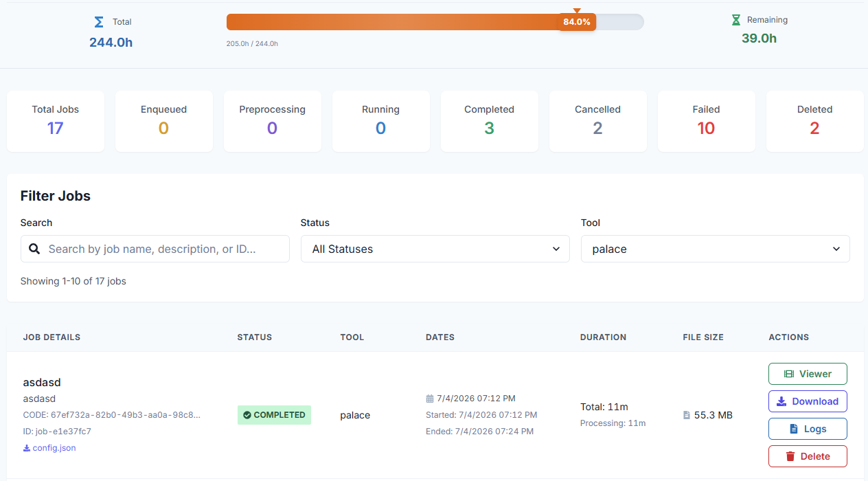Open Logs for the asdasd job
868x481 pixels.
(808, 429)
